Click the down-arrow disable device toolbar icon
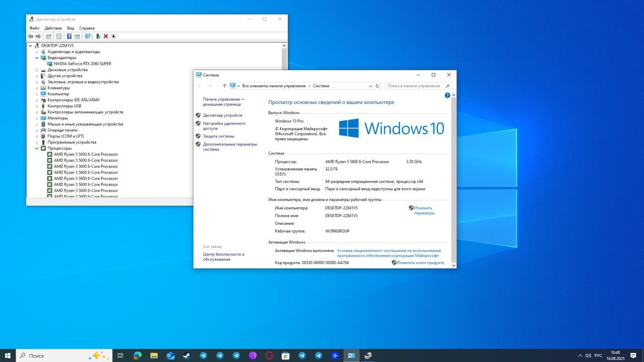 (x=113, y=36)
